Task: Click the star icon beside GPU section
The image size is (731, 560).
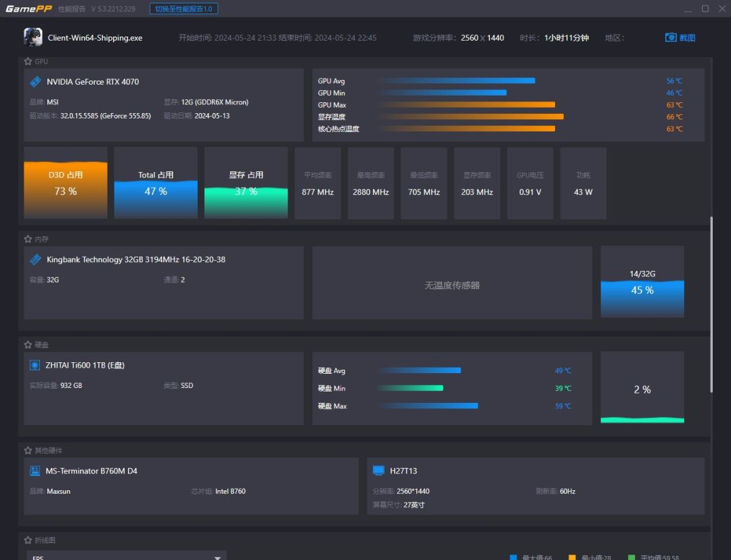Action: [28, 62]
